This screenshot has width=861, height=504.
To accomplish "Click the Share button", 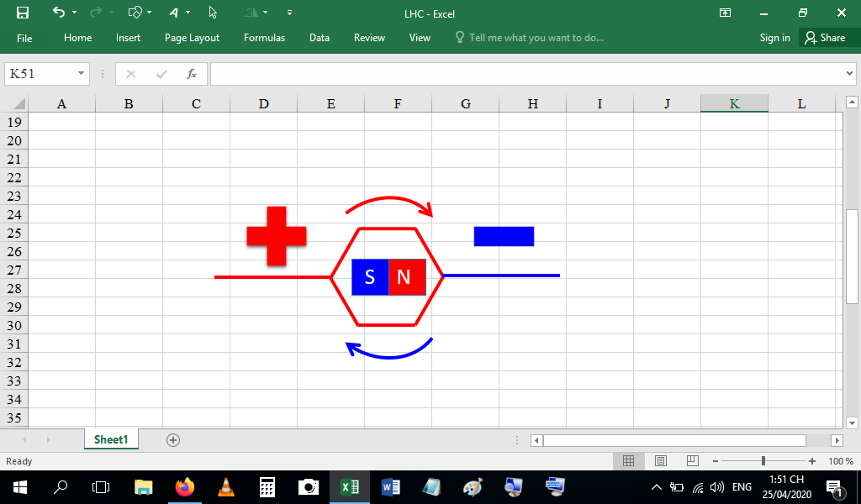I will (825, 38).
